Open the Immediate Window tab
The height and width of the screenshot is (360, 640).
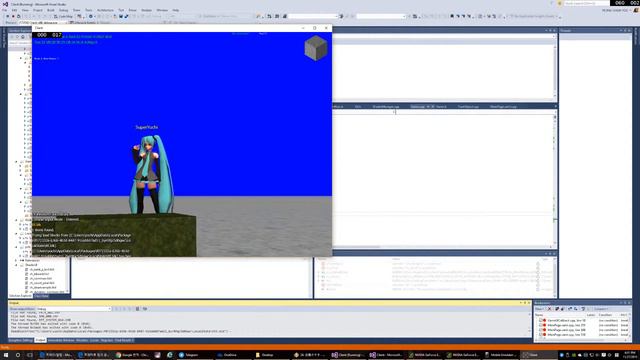61,340
